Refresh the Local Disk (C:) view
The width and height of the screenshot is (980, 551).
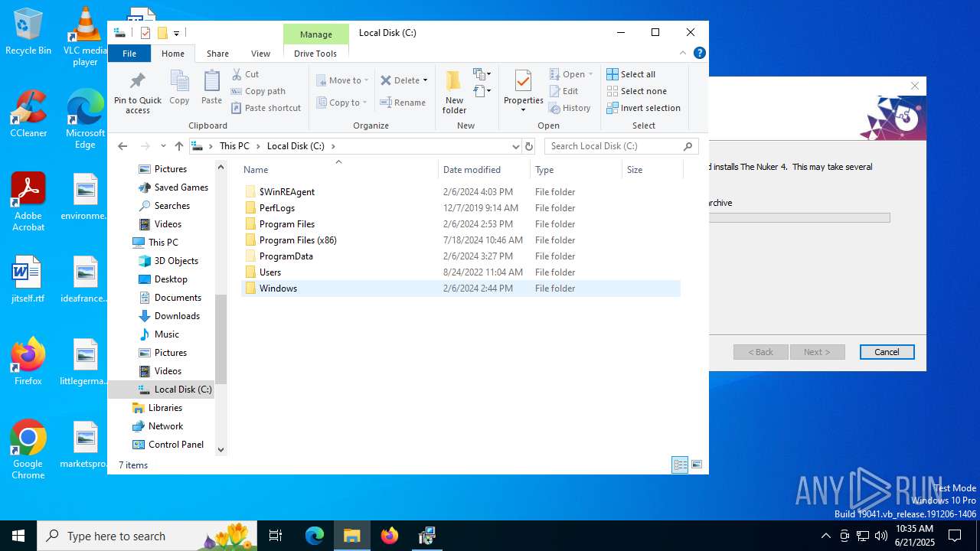529,146
